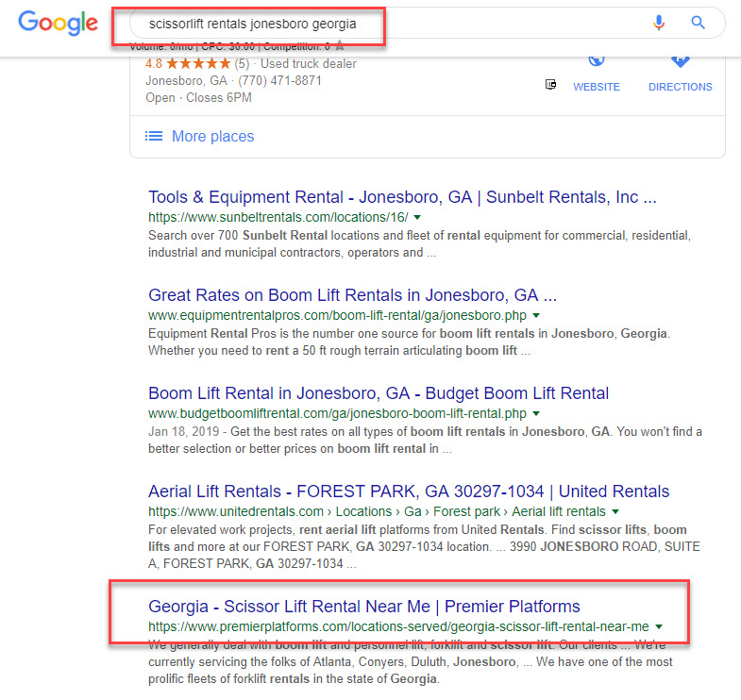
Task: Expand dropdown arrow next to sunbeltrentals.com URL
Action: (x=417, y=217)
